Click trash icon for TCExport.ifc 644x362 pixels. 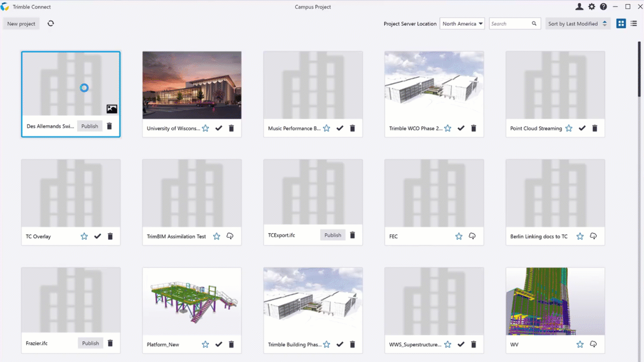[x=353, y=235]
